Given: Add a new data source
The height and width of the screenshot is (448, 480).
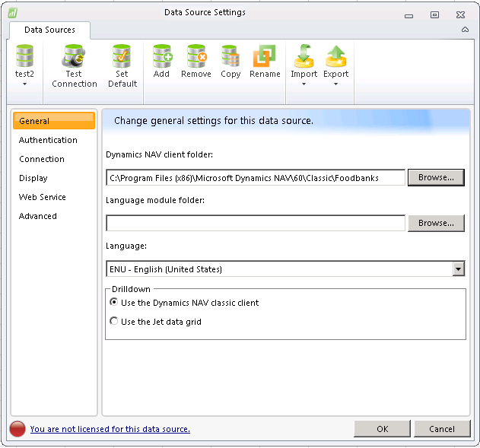Looking at the screenshot, I should point(161,57).
